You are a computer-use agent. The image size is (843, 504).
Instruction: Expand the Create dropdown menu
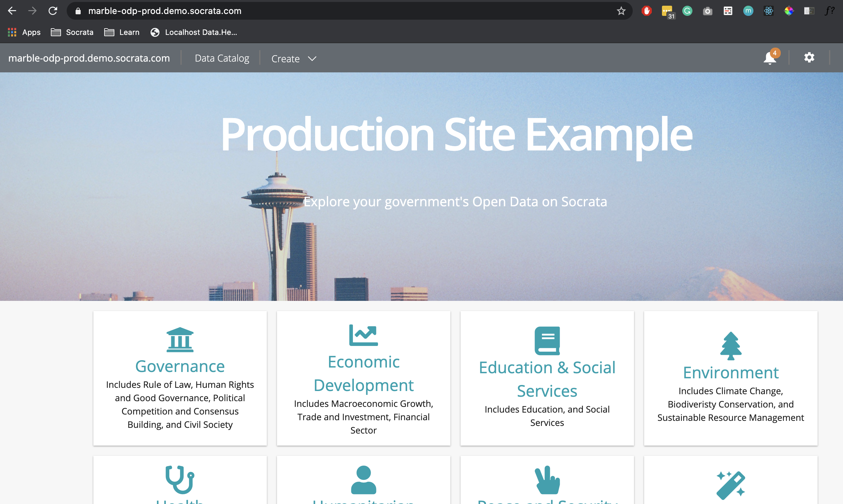293,59
